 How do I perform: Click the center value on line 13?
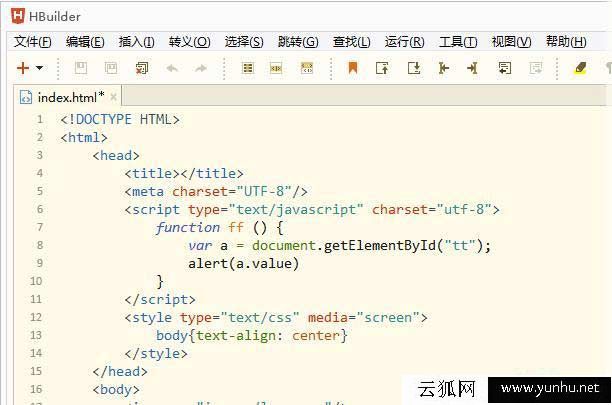[316, 336]
